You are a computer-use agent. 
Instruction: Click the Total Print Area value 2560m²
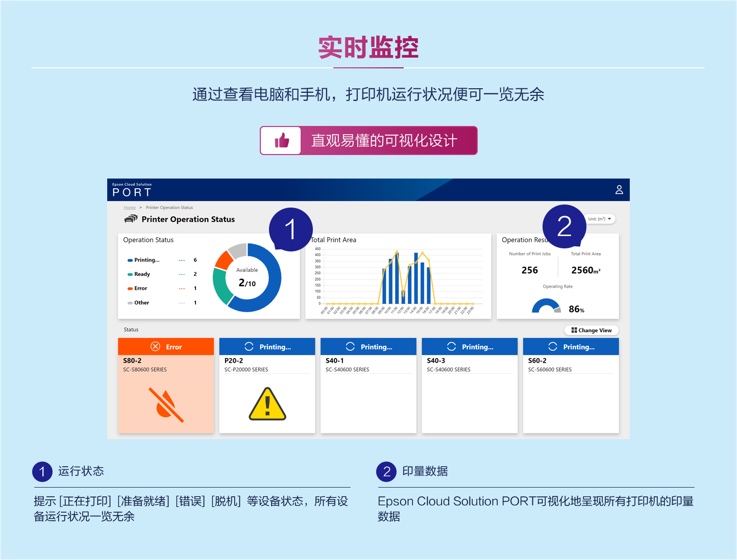coord(586,270)
